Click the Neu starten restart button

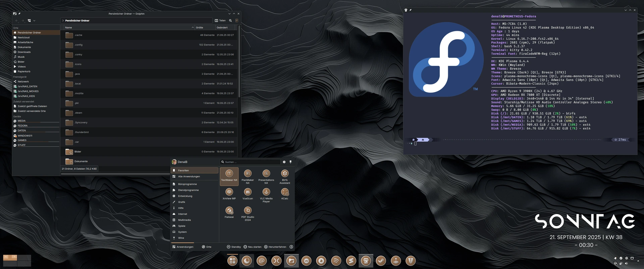coord(252,247)
